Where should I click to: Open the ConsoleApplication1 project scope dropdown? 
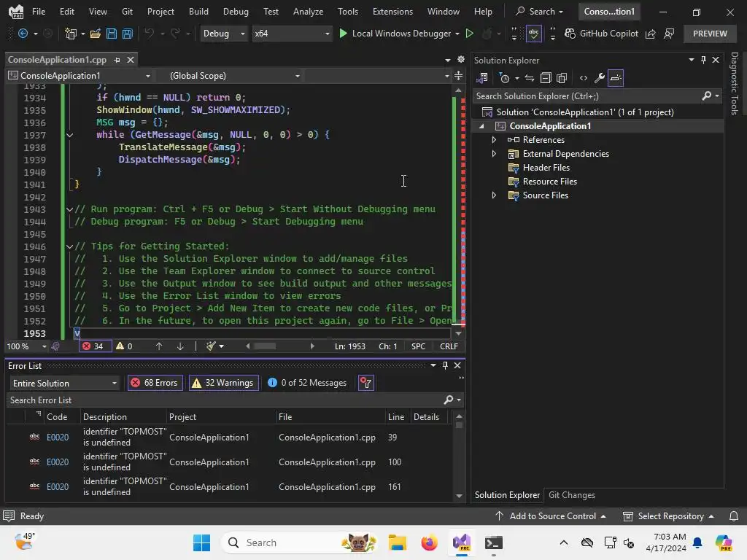pyautogui.click(x=79, y=76)
